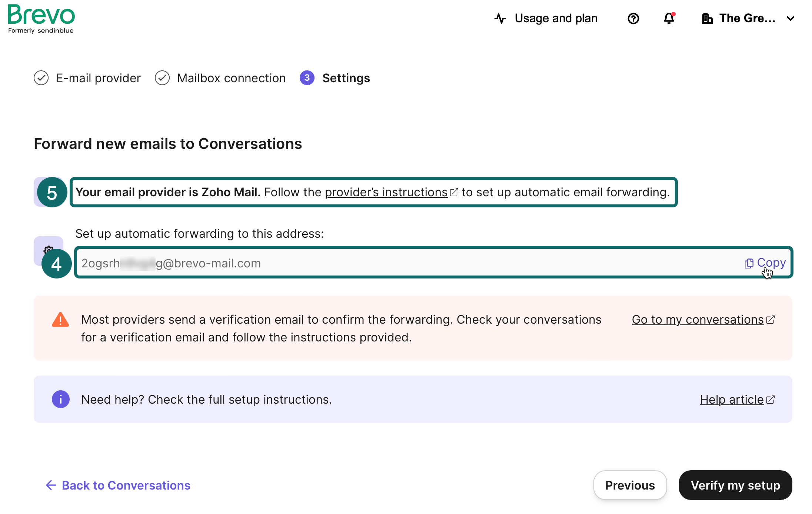Screen dimensions: 812x514
Task: Click the forwarding address field
Action: (370, 263)
